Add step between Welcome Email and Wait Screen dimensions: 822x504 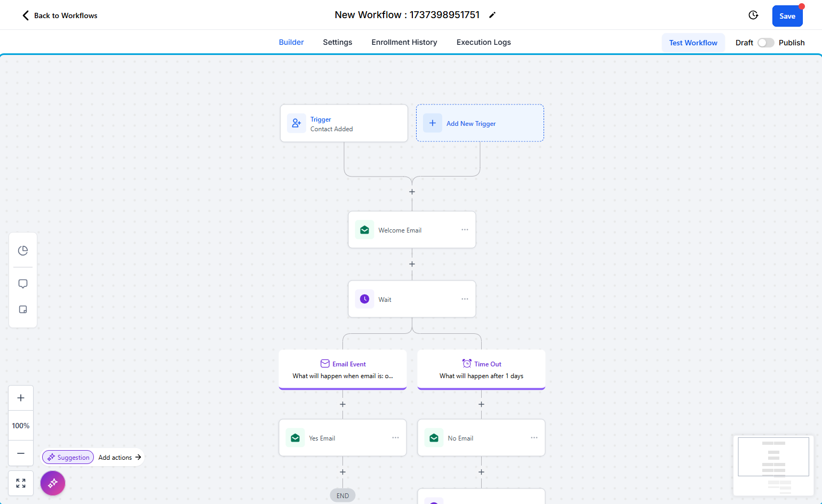(x=412, y=264)
